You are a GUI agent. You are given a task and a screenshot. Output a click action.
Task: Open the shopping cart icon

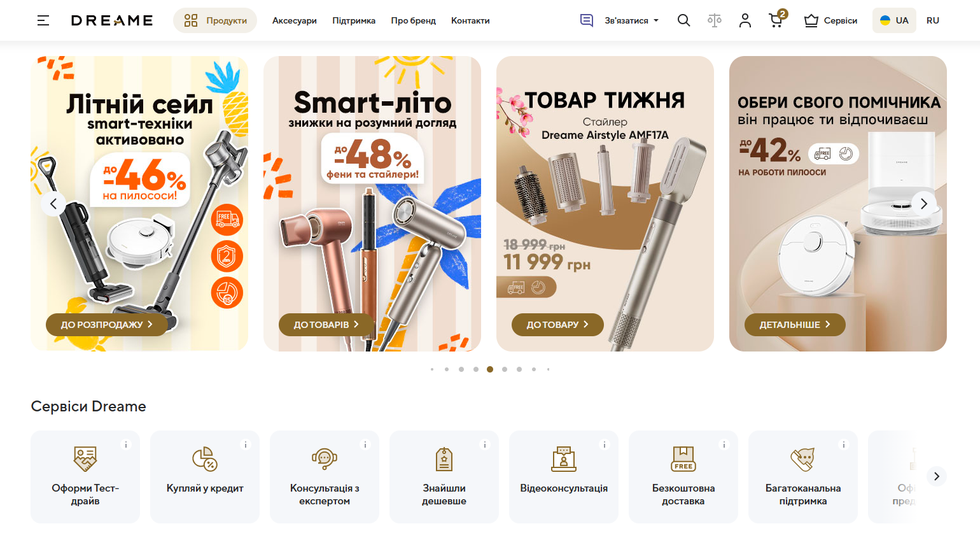point(777,19)
